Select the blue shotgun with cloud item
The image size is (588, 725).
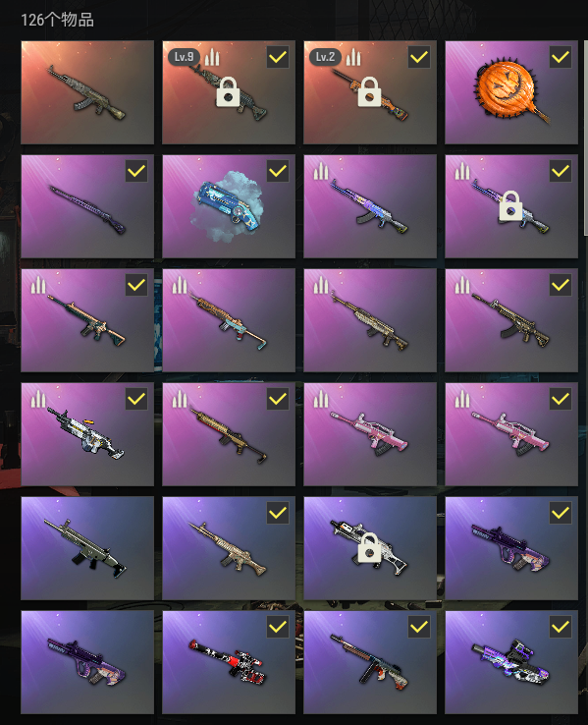(x=229, y=205)
